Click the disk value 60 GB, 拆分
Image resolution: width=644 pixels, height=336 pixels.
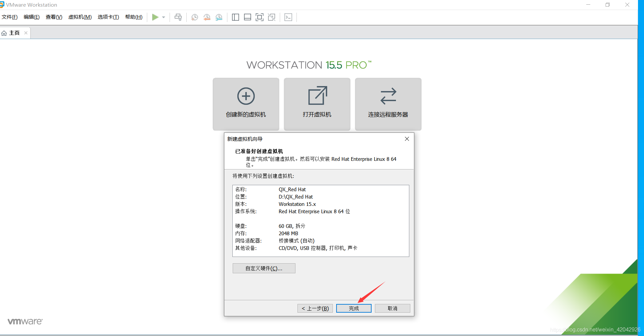pyautogui.click(x=292, y=226)
